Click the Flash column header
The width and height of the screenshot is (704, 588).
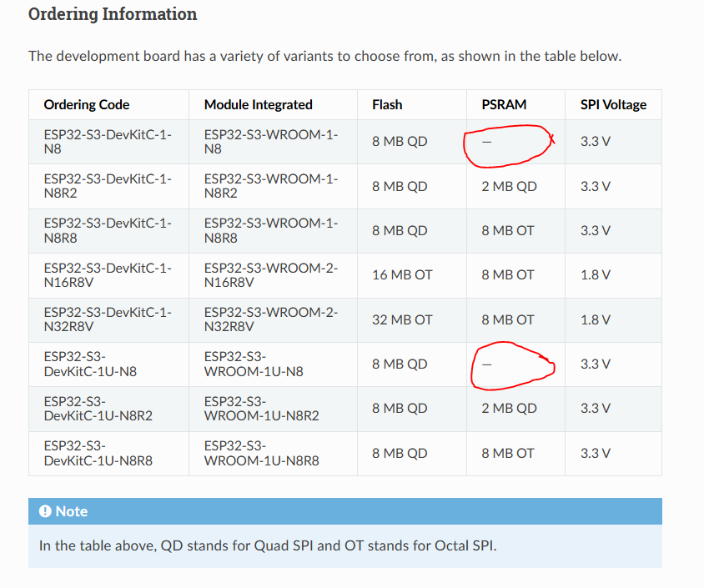coord(387,104)
